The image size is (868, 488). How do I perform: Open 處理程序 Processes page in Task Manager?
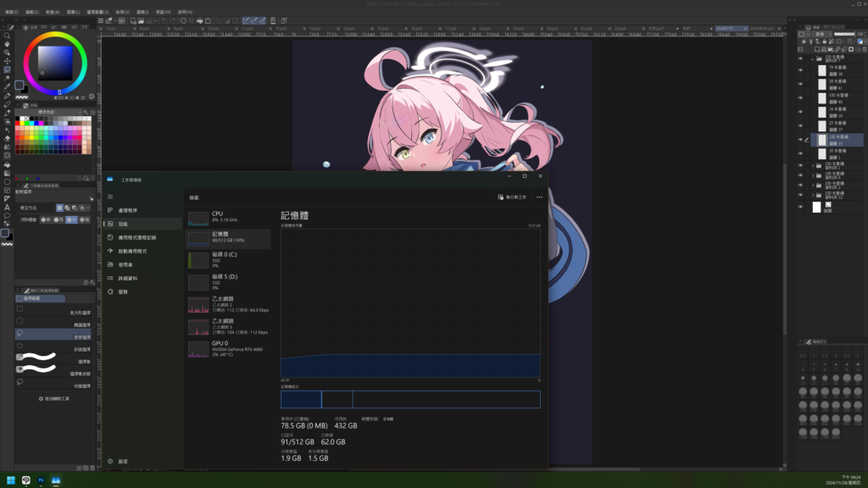pos(142,210)
